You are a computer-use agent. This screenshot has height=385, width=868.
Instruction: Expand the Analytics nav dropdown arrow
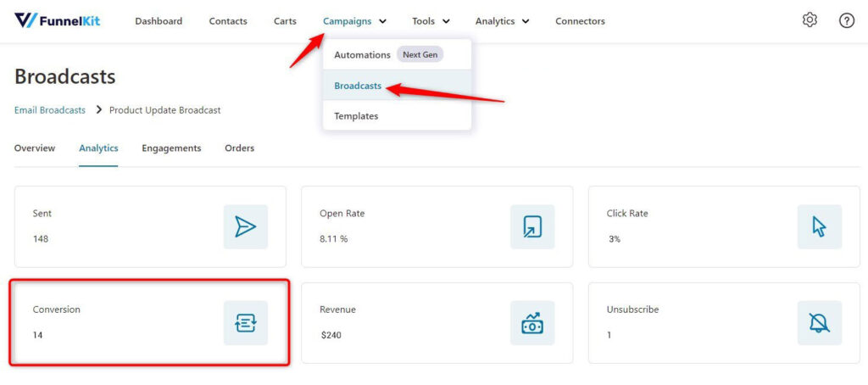(x=526, y=21)
